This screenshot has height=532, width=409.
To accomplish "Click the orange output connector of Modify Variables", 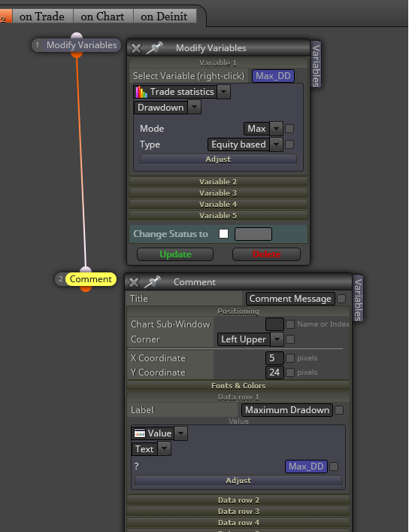I will click(77, 54).
